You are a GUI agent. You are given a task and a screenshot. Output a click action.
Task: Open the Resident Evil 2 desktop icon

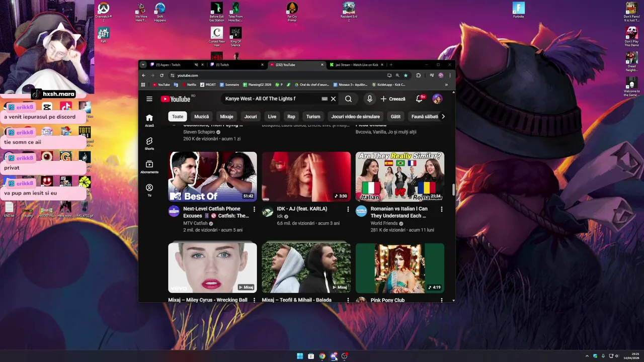(x=349, y=12)
